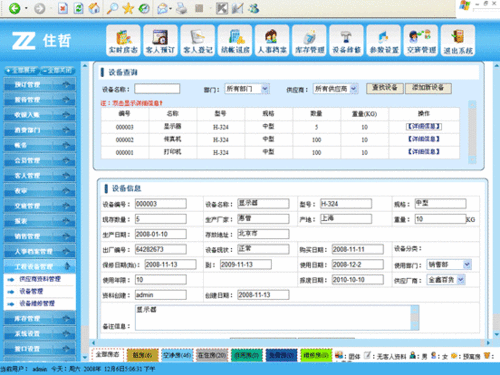Expand the 客人管理 sidebar section

(40, 176)
